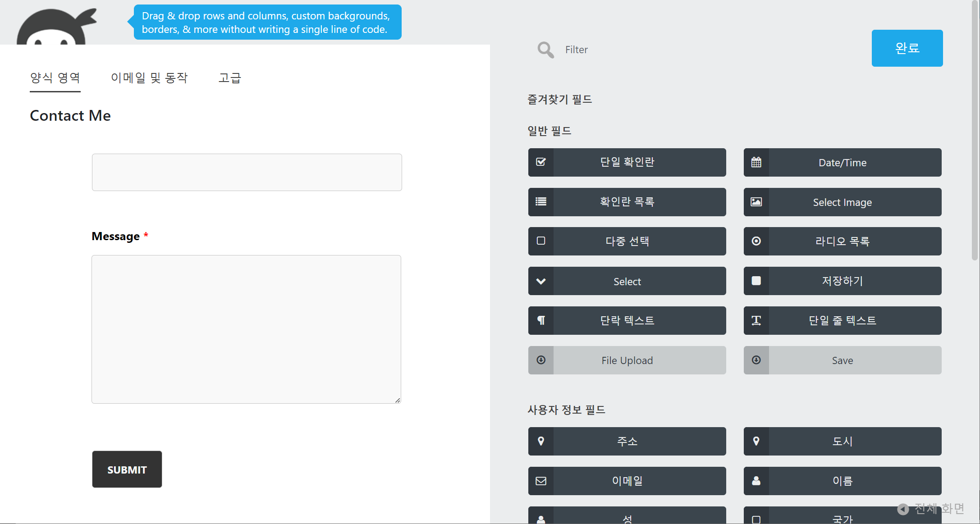Switch to 이메일 및 동작 tab
Image resolution: width=980 pixels, height=524 pixels.
tap(149, 78)
